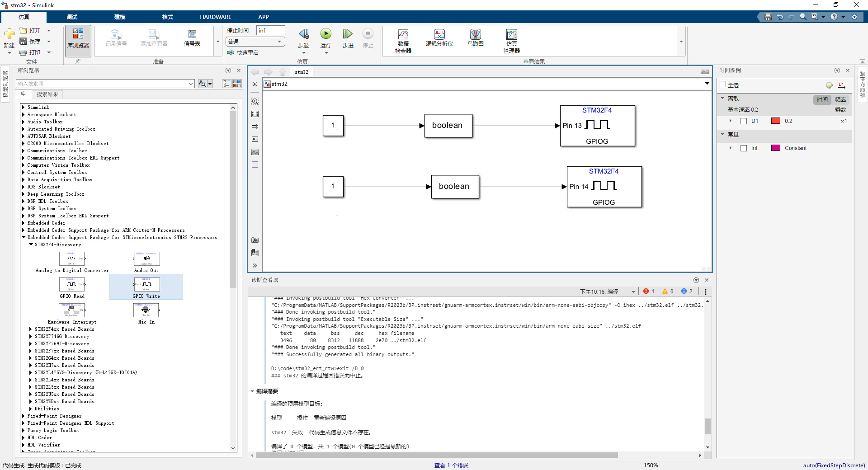Click the STM32F4 Pin 14 GPIOG block
This screenshot has height=470, width=868.
coord(604,187)
